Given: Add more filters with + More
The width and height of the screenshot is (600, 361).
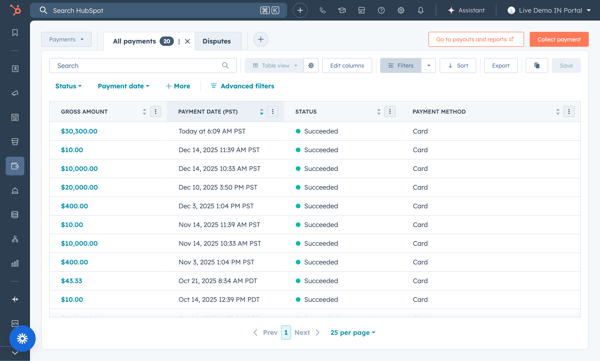Looking at the screenshot, I should (x=178, y=86).
